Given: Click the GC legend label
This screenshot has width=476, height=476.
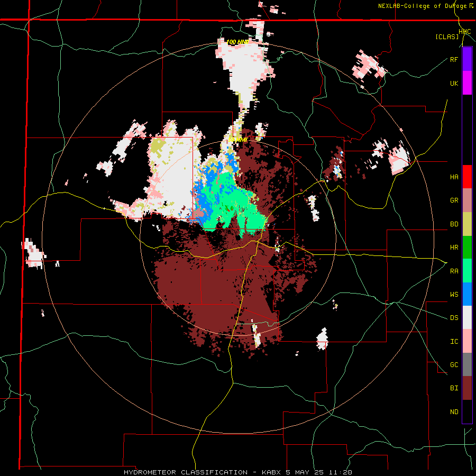Looking at the screenshot, I should 454,365.
